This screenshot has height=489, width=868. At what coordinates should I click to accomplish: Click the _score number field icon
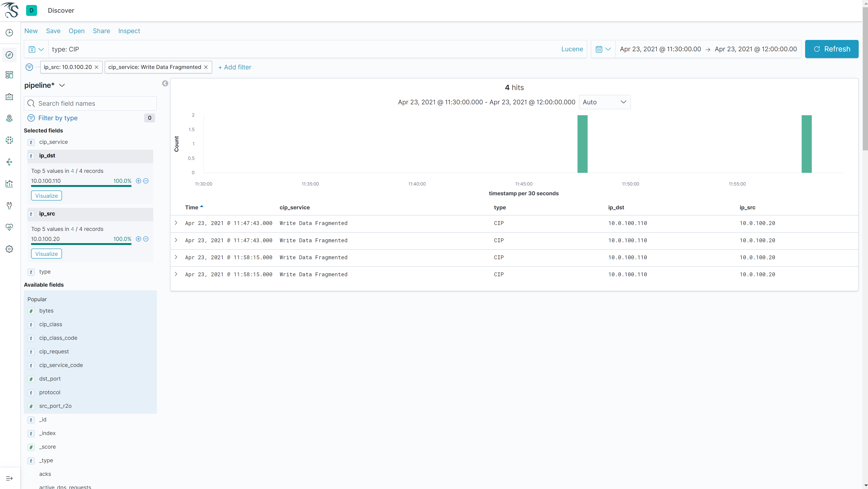[x=31, y=447]
